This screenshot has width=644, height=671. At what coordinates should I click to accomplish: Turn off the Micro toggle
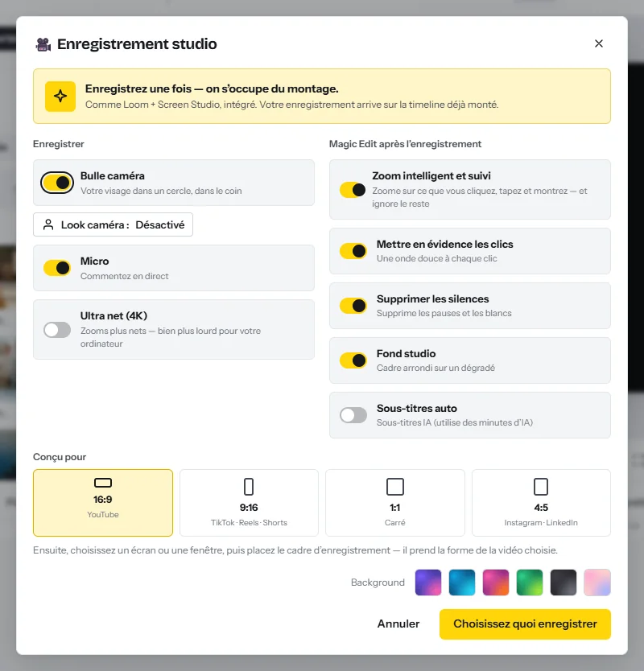coord(57,268)
